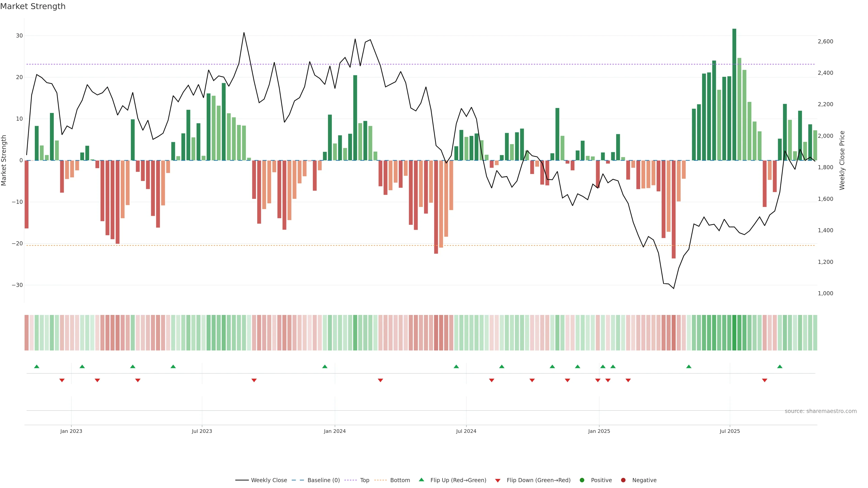Click the Bottom legend line icon

coord(380,480)
